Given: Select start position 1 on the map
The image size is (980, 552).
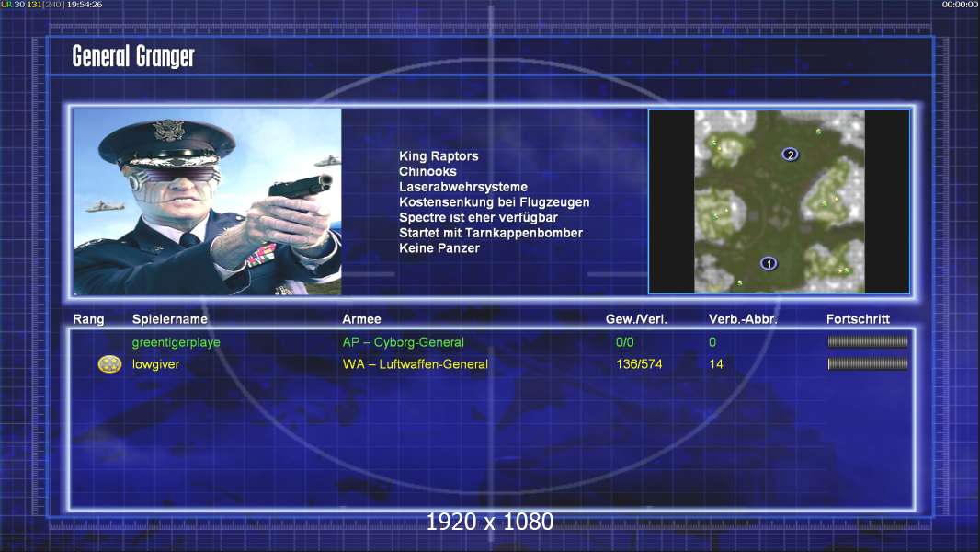Looking at the screenshot, I should (x=769, y=263).
